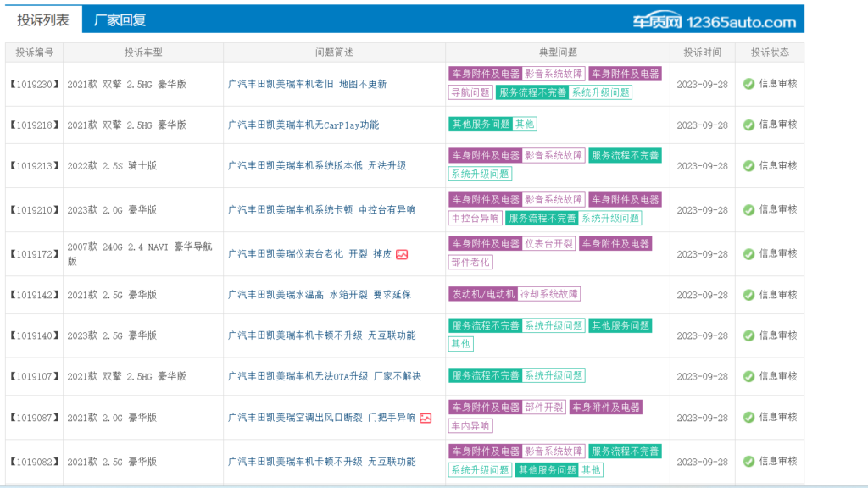
Task: Click green check icon in row 1019140
Action: [x=749, y=335]
